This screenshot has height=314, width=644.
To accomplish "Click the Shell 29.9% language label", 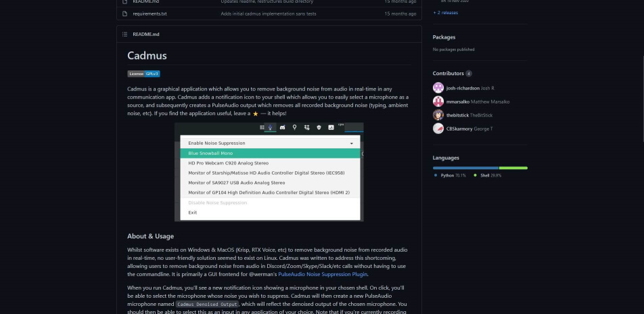I will pyautogui.click(x=491, y=175).
